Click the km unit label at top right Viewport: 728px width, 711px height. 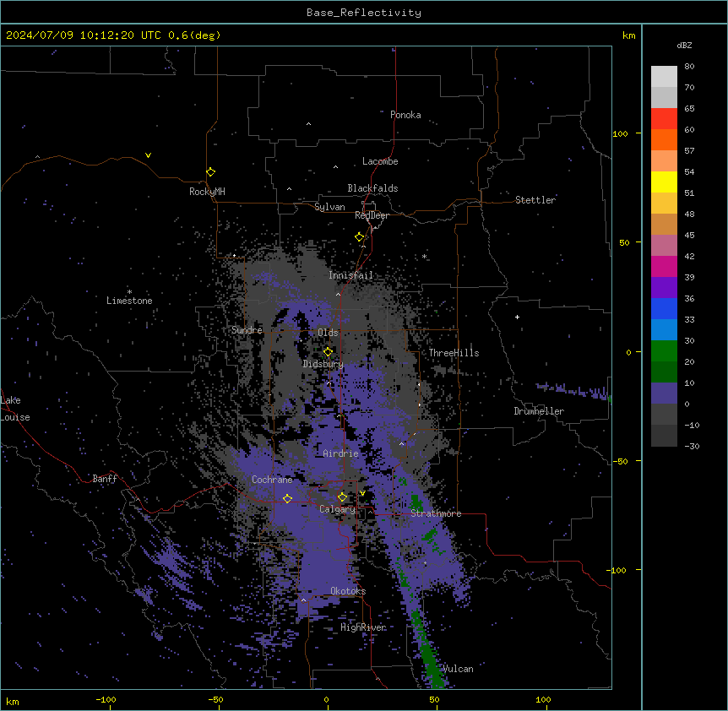[628, 35]
